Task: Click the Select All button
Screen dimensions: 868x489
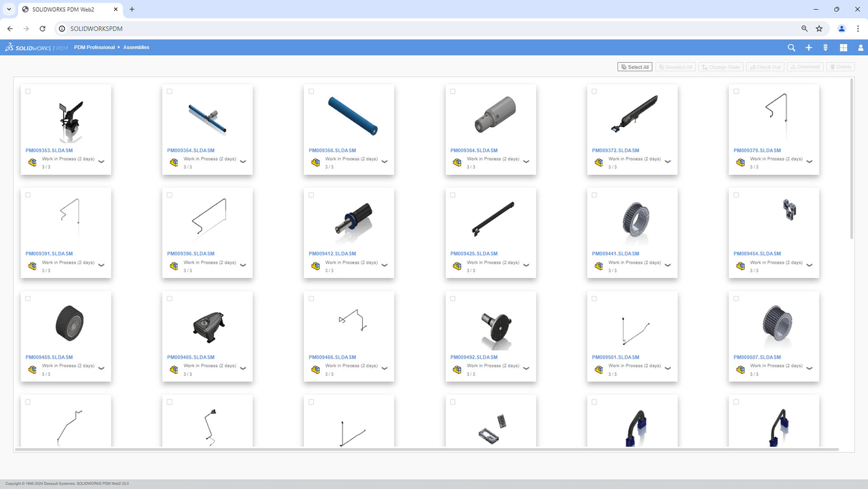Action: click(x=635, y=66)
